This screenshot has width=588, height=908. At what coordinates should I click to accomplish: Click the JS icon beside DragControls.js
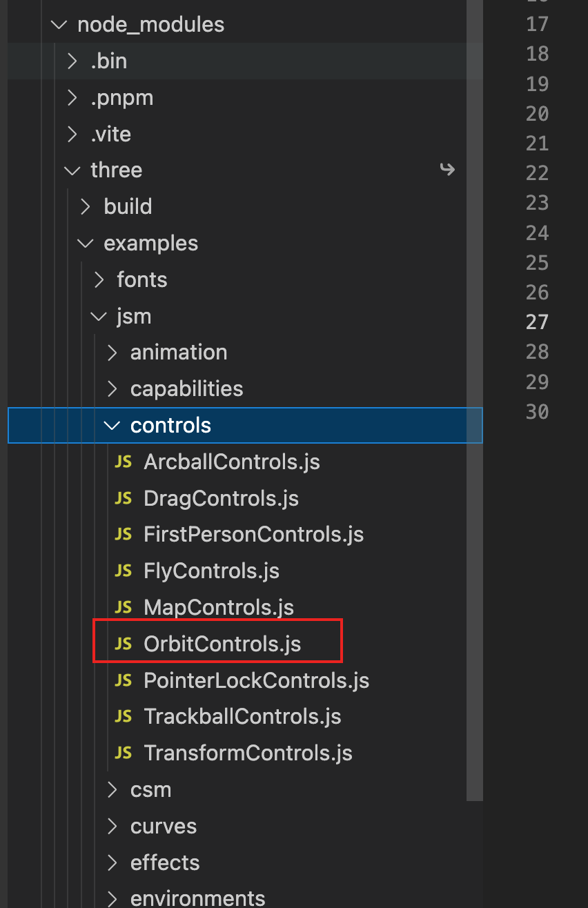pyautogui.click(x=123, y=498)
